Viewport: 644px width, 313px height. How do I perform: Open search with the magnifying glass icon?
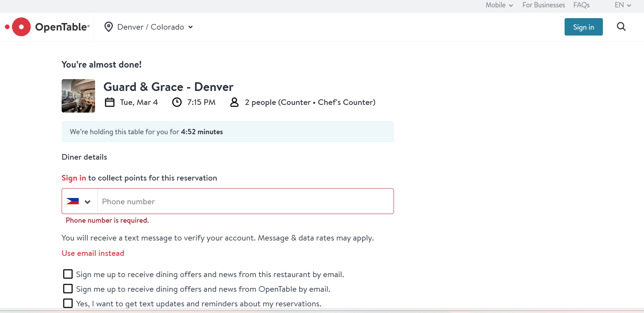[621, 26]
